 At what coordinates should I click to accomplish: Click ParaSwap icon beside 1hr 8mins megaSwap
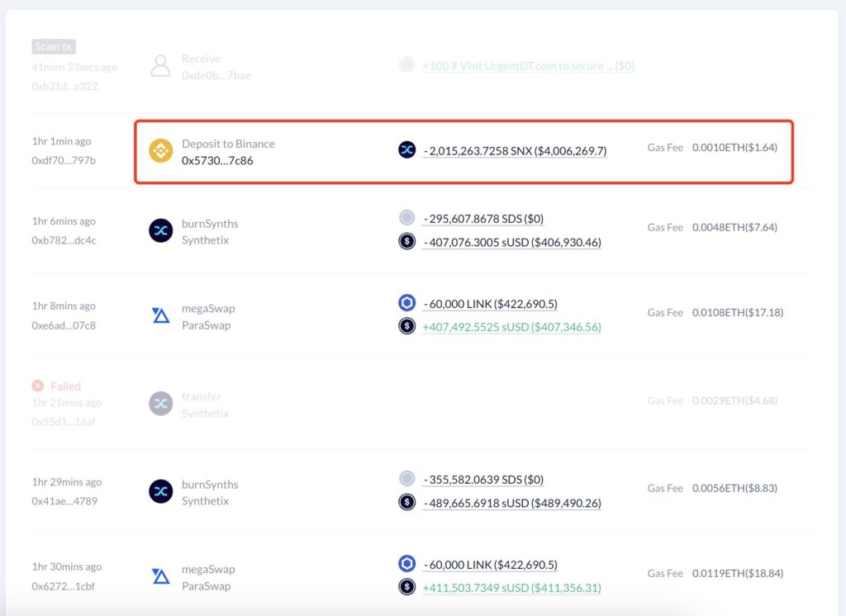[160, 316]
